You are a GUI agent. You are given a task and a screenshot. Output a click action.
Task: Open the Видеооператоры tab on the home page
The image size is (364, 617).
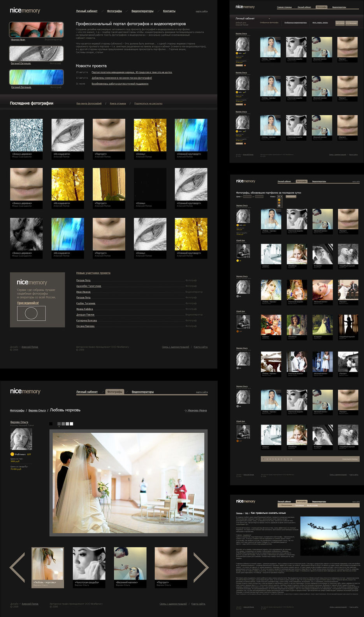(142, 11)
